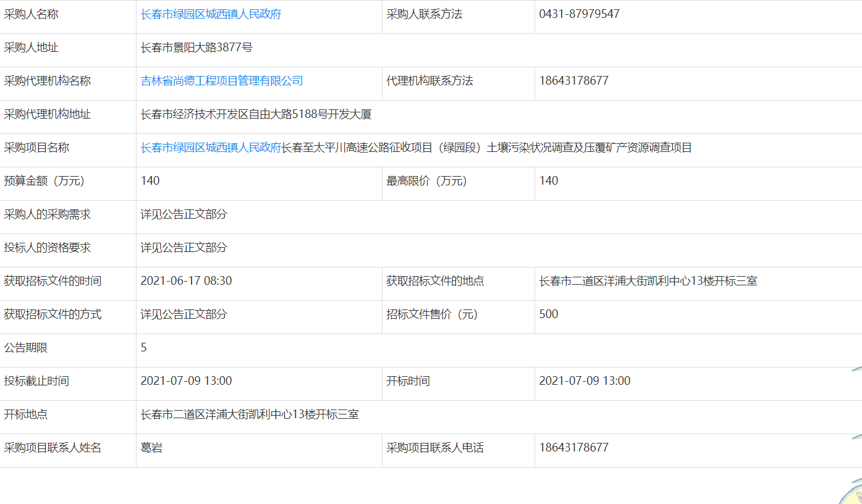Click the 采购项目联系人姓名 label
The height and width of the screenshot is (504, 862).
[x=53, y=448]
